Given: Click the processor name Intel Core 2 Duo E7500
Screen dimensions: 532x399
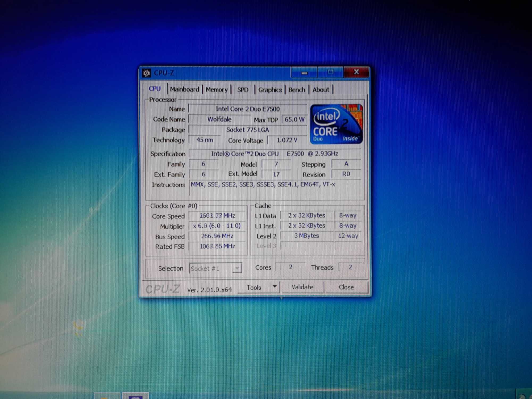Looking at the screenshot, I should click(x=248, y=109).
